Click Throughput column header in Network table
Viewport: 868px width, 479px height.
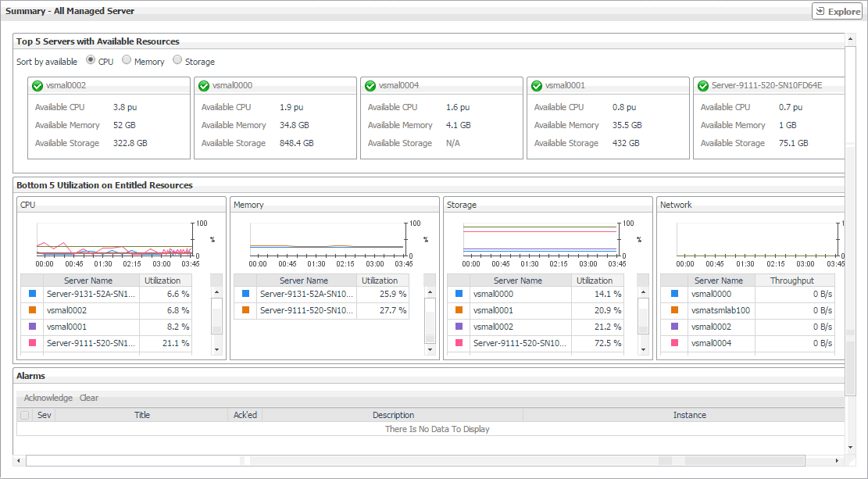(791, 281)
